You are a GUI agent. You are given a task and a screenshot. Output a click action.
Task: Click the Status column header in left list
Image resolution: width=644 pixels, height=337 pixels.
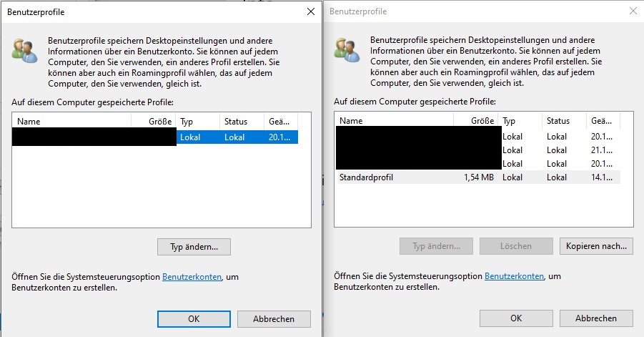click(242, 121)
